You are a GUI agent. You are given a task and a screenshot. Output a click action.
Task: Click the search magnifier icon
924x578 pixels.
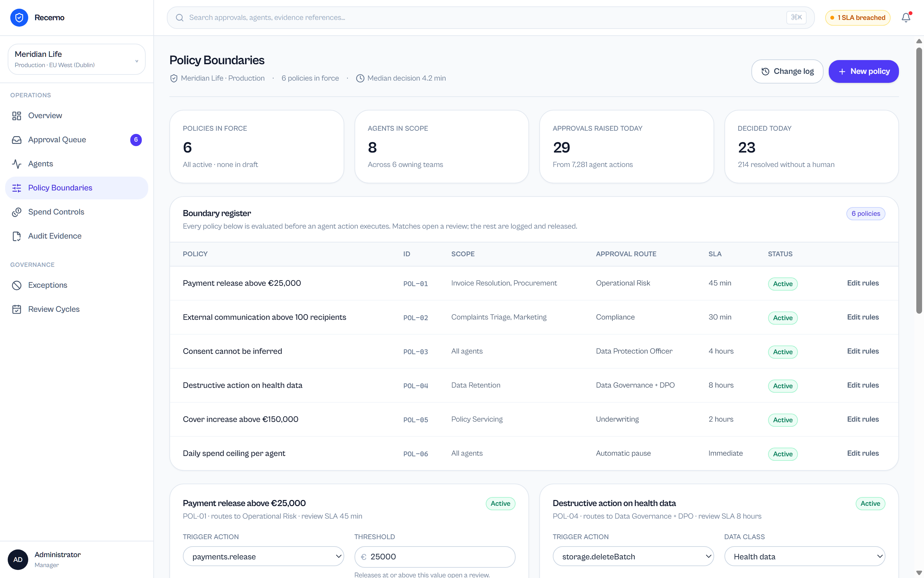pos(179,18)
